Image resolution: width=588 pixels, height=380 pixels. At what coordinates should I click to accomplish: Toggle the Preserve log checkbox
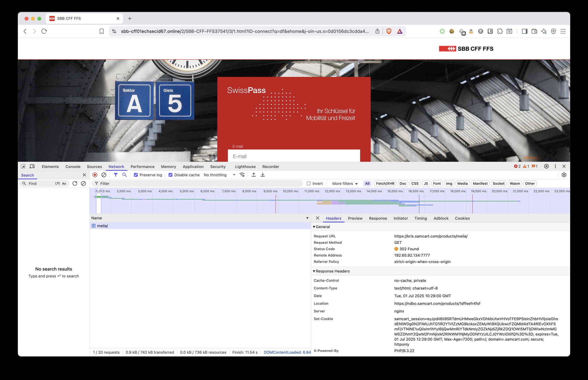pyautogui.click(x=136, y=175)
